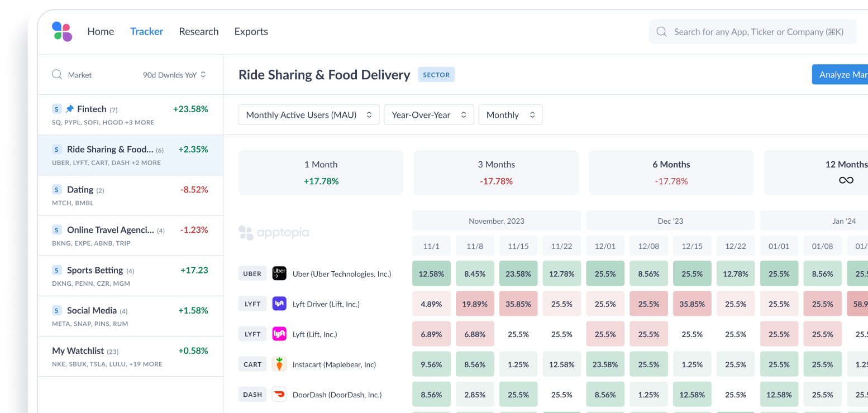Open the Year-Over-Year comparison dropdown
868x413 pixels.
tap(428, 114)
